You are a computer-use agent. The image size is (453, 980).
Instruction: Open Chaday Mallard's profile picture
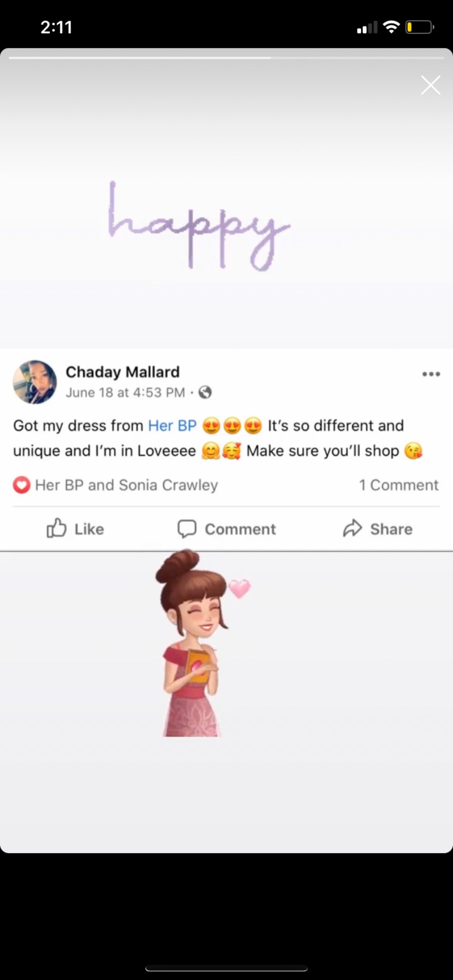click(35, 382)
